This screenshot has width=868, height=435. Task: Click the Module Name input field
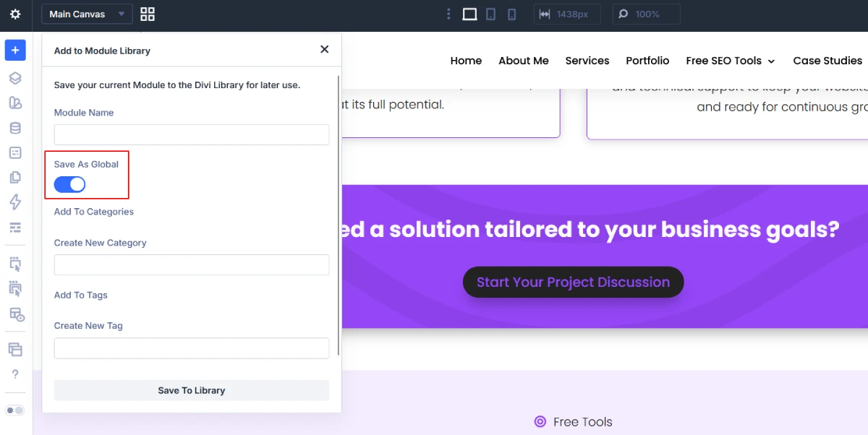(x=192, y=134)
